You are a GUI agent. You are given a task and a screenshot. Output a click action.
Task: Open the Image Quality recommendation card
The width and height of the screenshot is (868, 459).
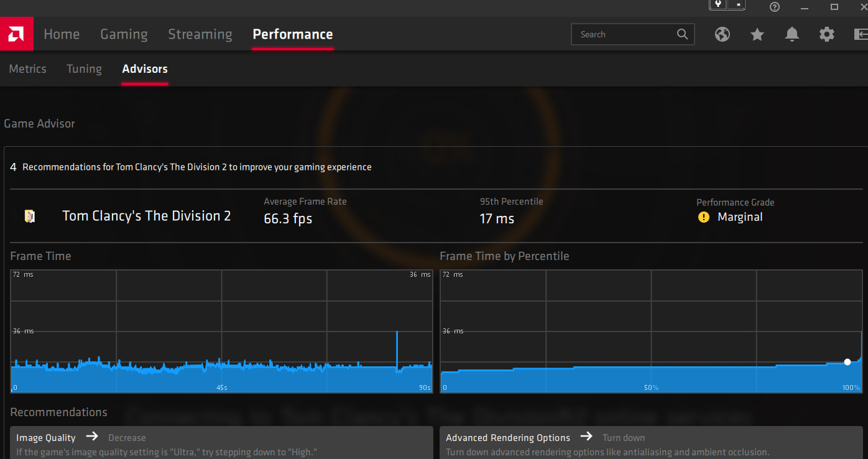(222, 443)
